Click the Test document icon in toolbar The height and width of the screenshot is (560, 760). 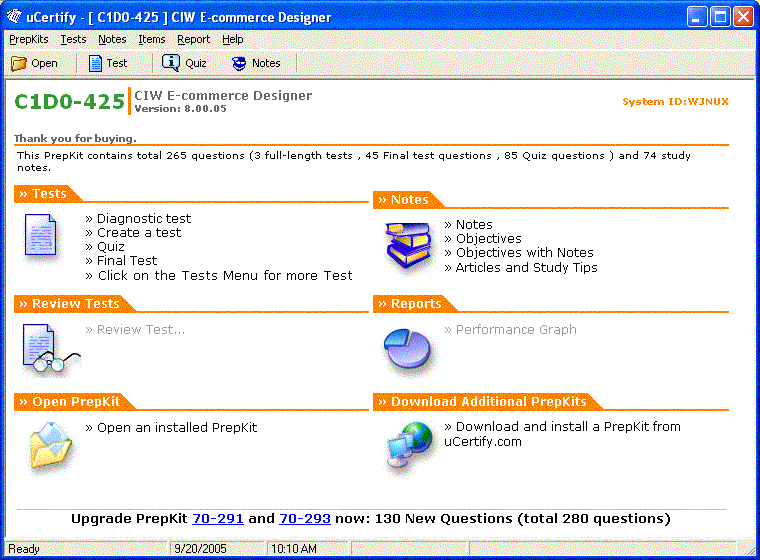[x=95, y=64]
